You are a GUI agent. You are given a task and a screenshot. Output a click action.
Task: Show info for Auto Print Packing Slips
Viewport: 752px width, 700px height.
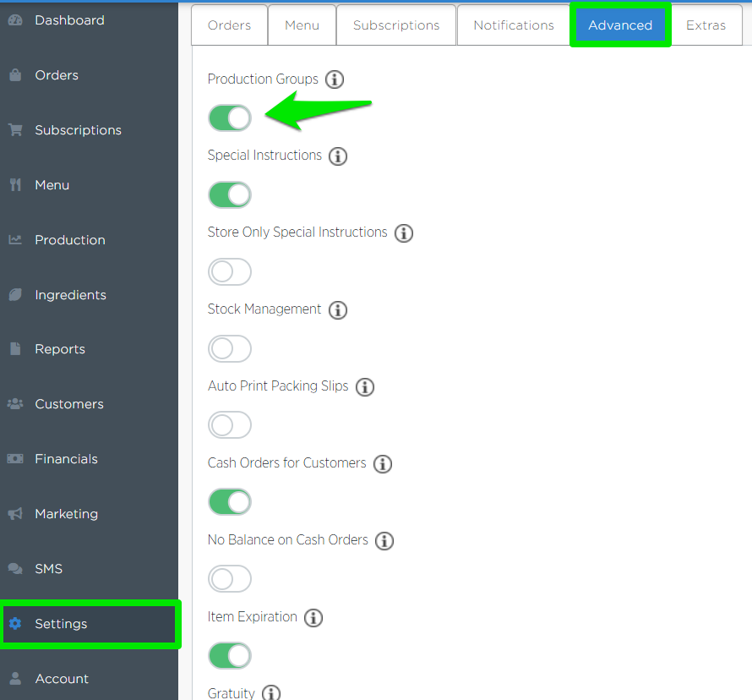pos(364,387)
